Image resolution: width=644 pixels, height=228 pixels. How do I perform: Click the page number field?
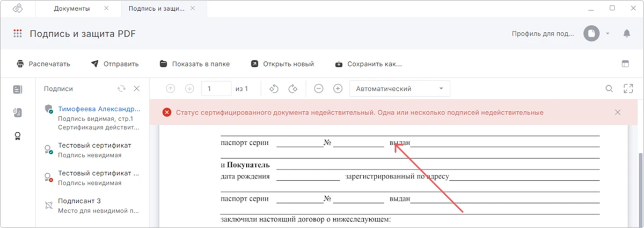pos(216,89)
